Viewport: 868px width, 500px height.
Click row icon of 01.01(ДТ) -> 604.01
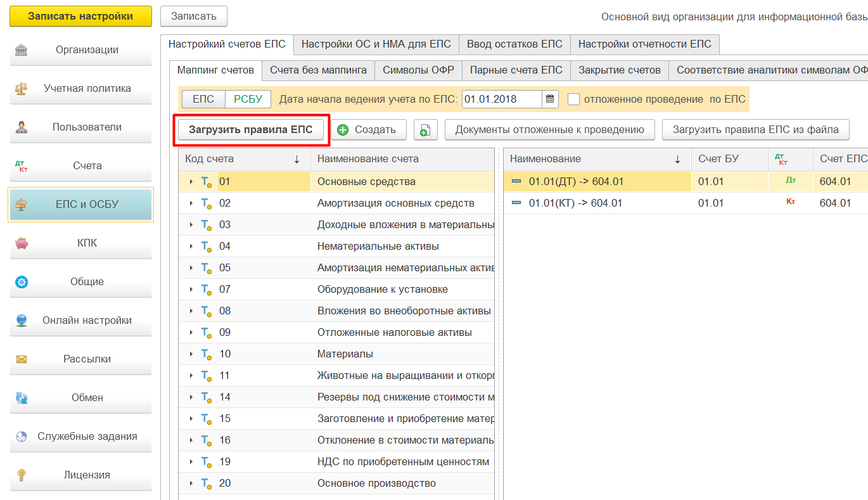click(516, 182)
